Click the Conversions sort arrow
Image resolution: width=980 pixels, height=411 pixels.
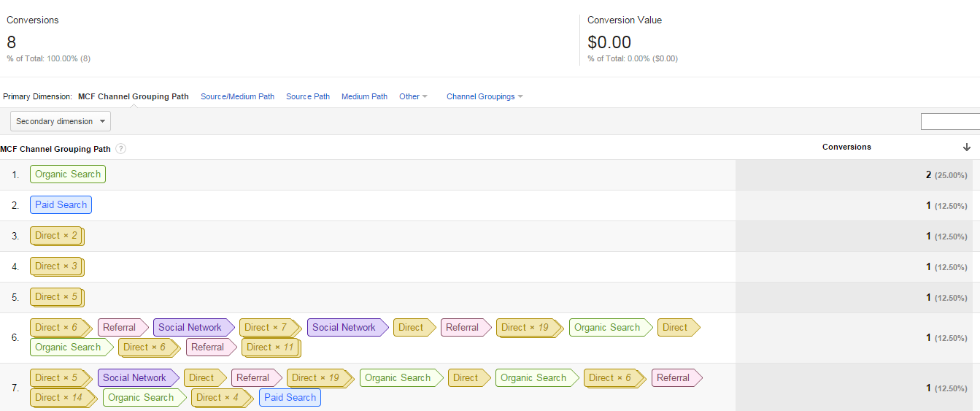click(967, 147)
